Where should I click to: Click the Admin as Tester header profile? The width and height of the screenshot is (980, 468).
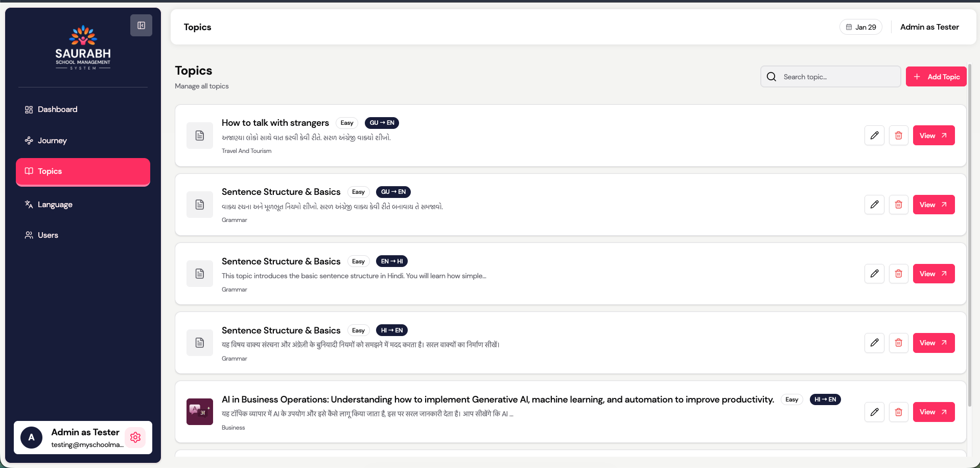[x=929, y=27]
